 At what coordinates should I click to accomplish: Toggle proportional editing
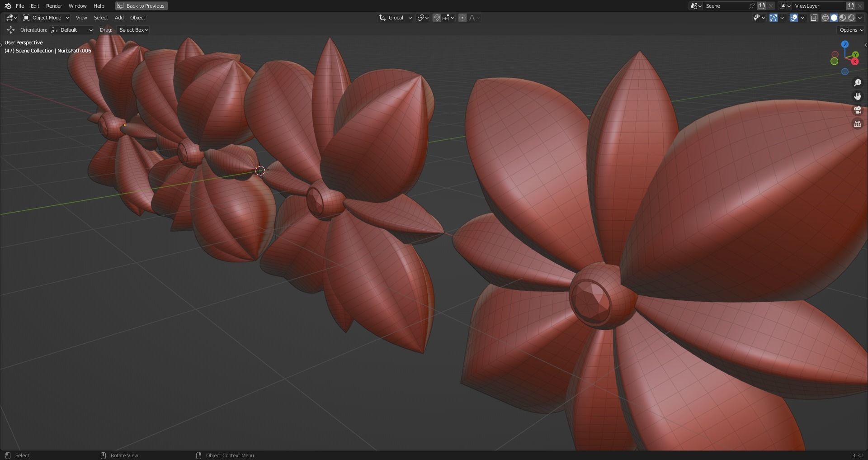tap(462, 18)
